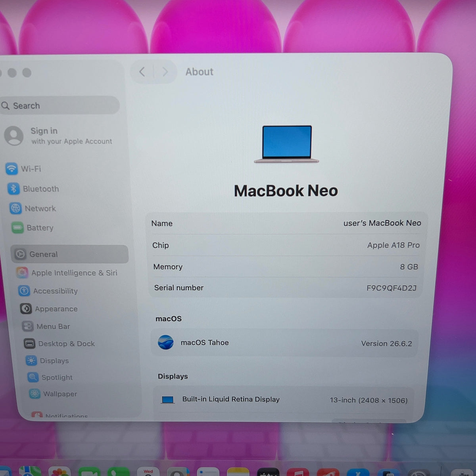
Task: Click the Displays section heading
Action: tap(173, 376)
